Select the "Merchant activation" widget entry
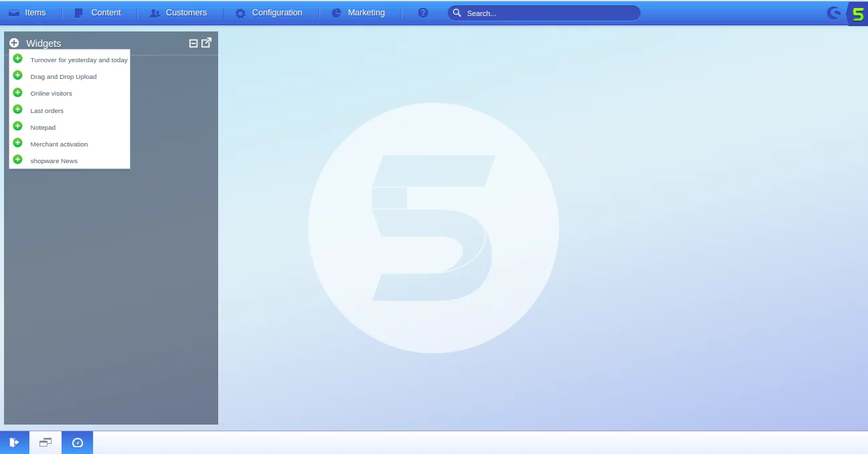 (x=70, y=144)
